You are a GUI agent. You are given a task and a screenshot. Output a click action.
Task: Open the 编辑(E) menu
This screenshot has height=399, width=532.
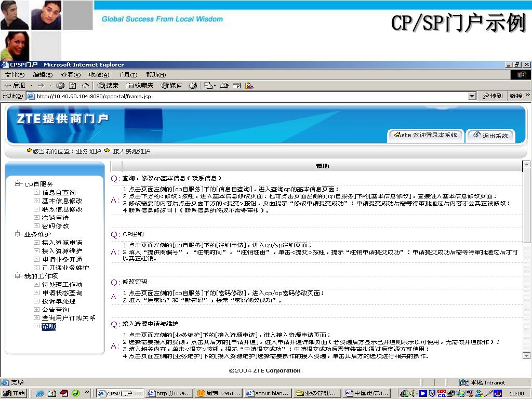pos(43,75)
